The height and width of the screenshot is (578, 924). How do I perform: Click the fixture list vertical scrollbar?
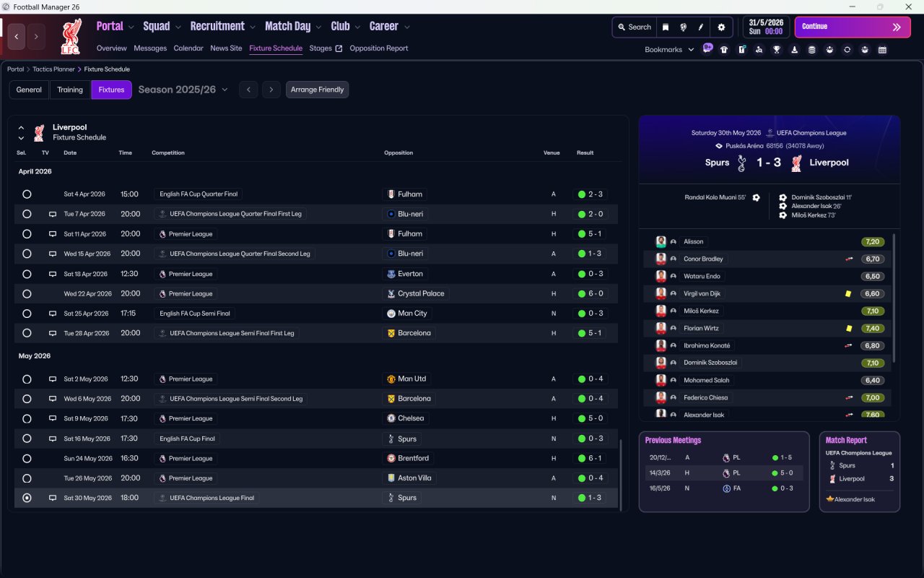click(620, 474)
